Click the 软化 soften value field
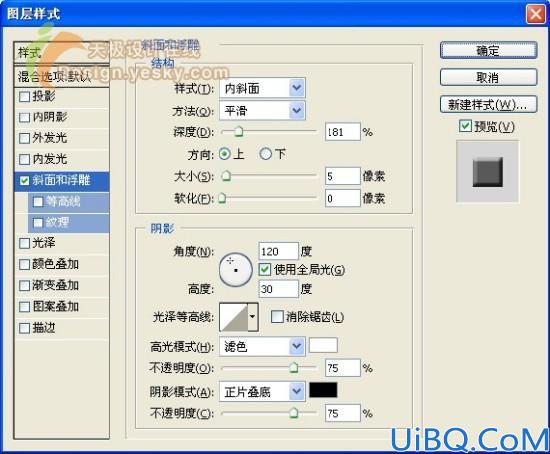This screenshot has height=454, width=550. pyautogui.click(x=343, y=199)
